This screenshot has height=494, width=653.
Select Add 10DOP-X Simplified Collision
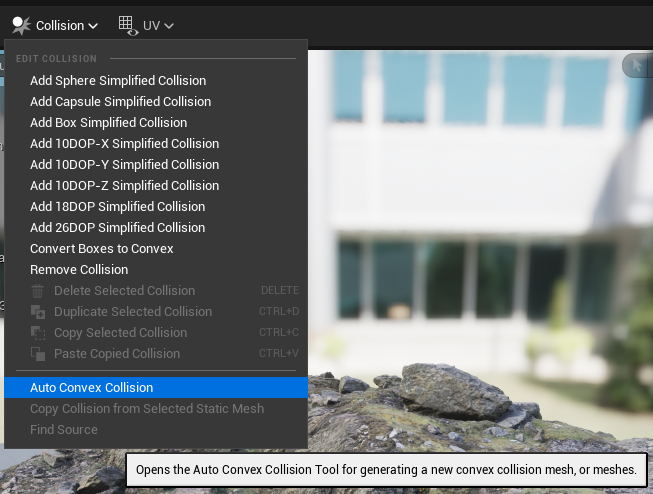pos(156,144)
